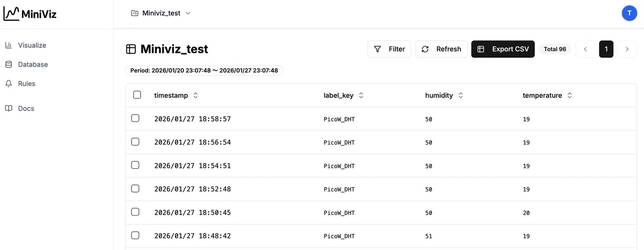Go to the Docs section

(26, 109)
